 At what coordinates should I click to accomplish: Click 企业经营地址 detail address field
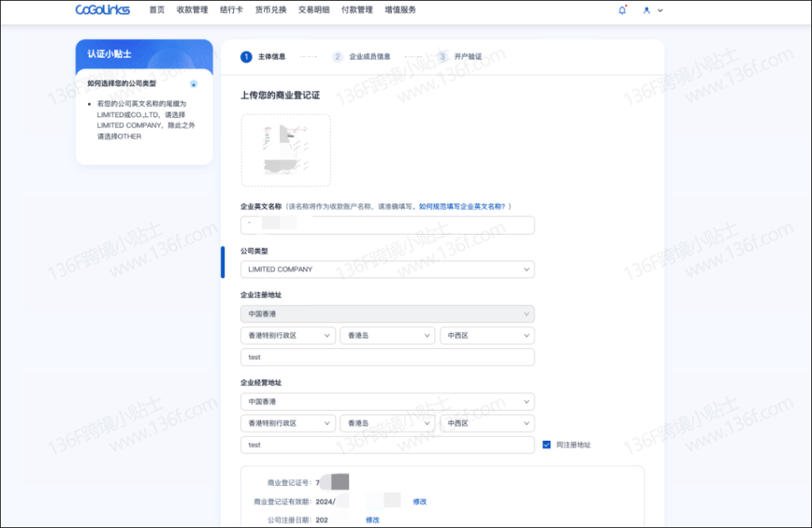pyautogui.click(x=387, y=446)
